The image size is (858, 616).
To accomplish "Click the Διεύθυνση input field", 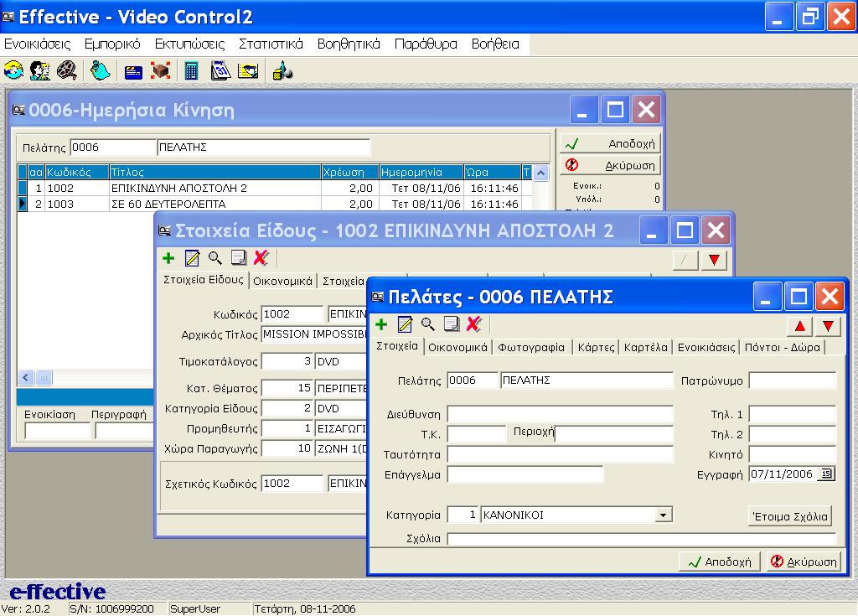I will coord(560,414).
